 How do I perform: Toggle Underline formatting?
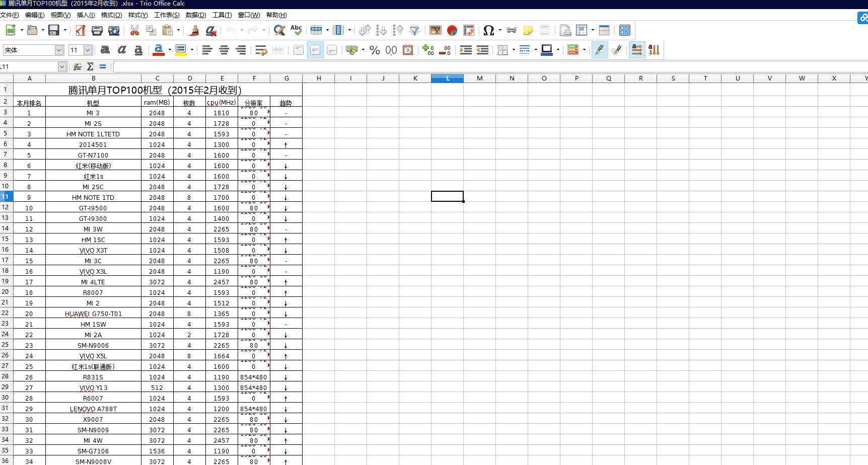(138, 50)
